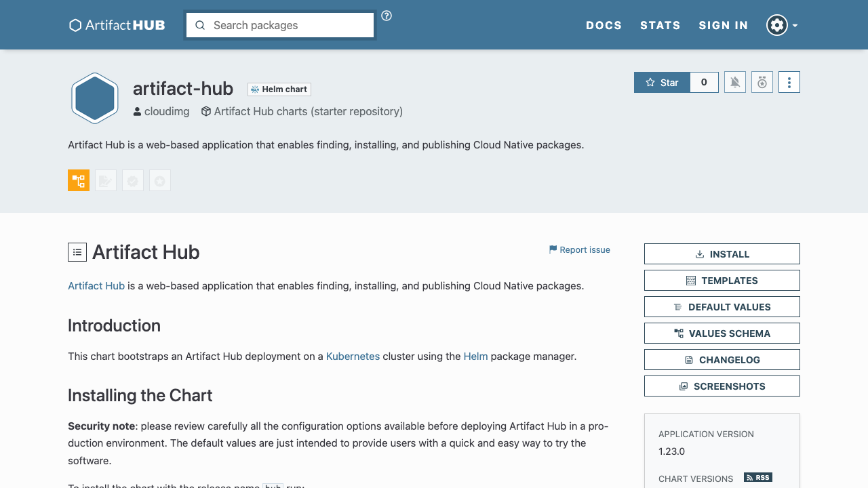868x488 pixels.
Task: Focus the Search packages input field
Action: pos(280,25)
